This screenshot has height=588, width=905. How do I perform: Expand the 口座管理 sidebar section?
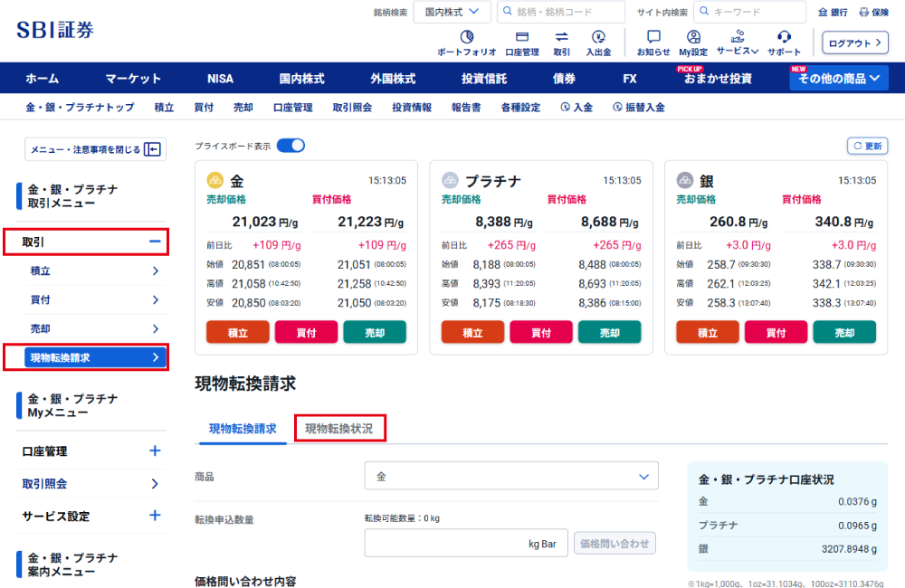tap(155, 451)
